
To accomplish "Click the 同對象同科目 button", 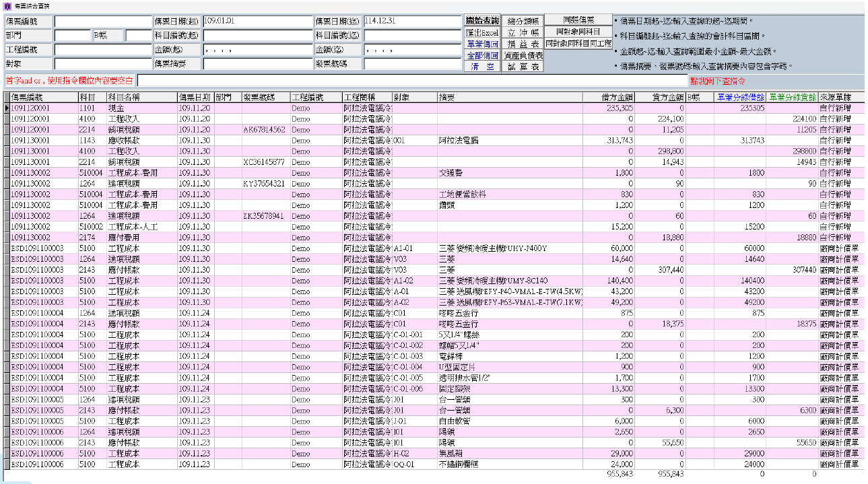I will 578,32.
